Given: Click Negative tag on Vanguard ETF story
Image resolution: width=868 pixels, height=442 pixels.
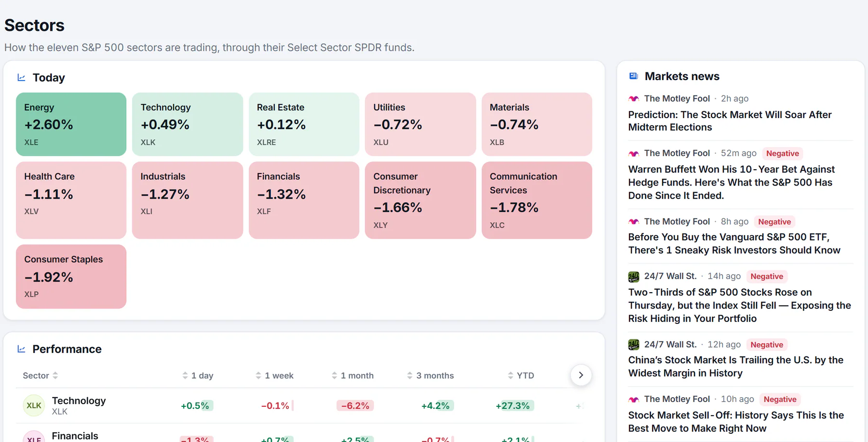Looking at the screenshot, I should 774,222.
